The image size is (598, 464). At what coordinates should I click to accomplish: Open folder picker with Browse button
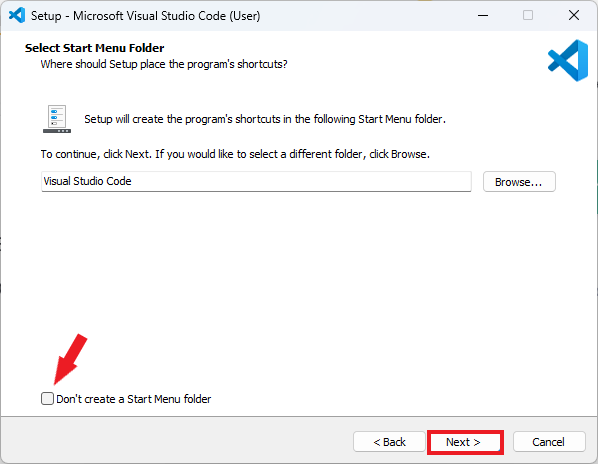coord(519,181)
